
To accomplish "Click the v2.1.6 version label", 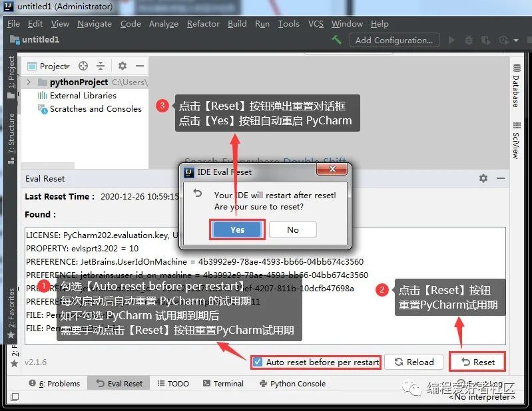I will (36, 362).
